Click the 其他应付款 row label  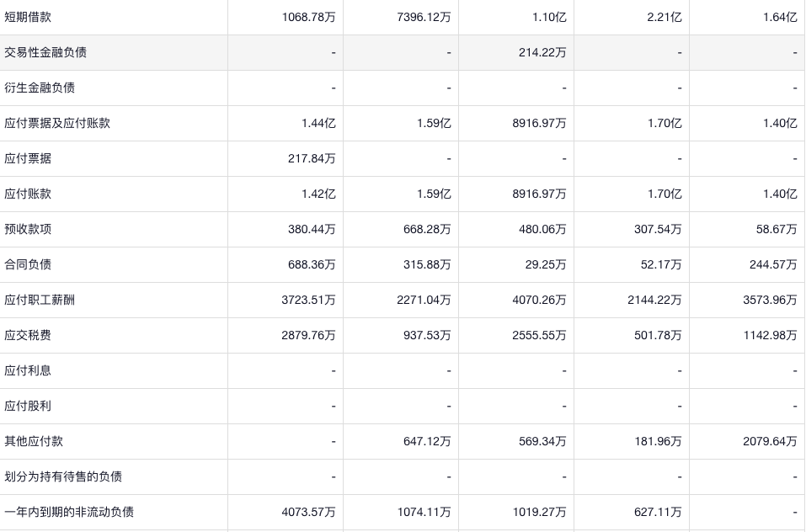pos(34,441)
